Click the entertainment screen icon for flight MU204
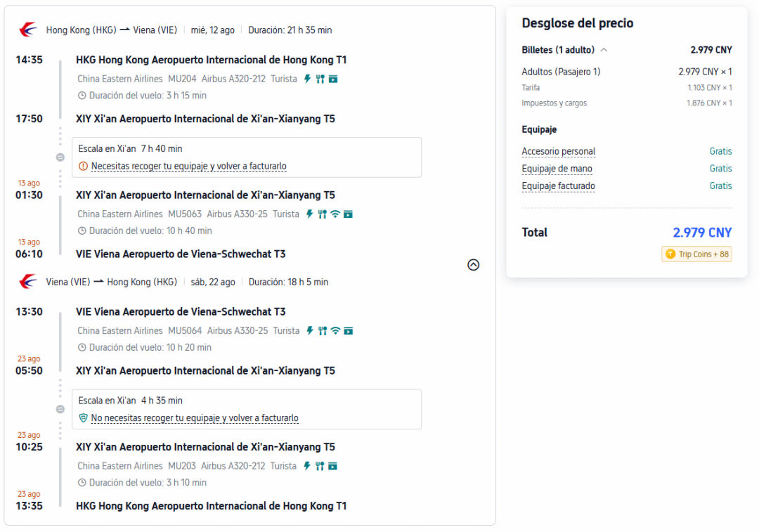 [x=333, y=79]
